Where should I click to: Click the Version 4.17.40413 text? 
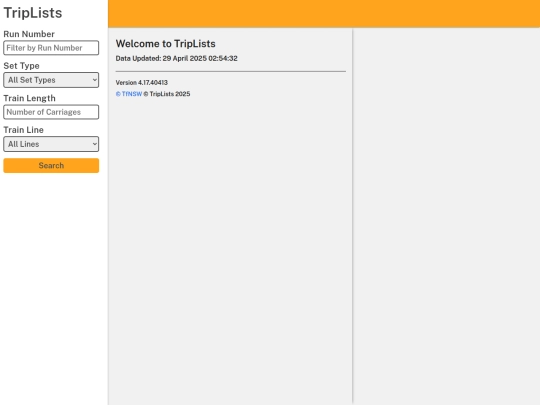(x=142, y=83)
